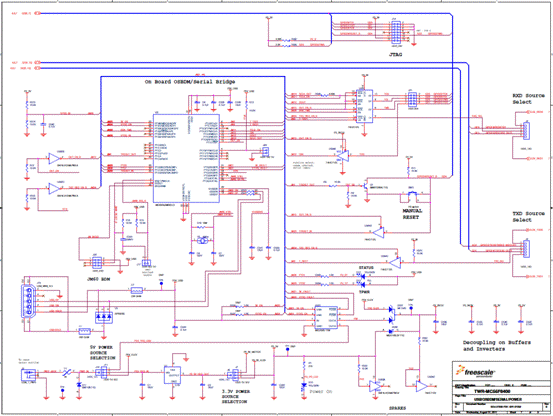
Task: Click the JM60 BDM header symbol
Action: [97, 263]
